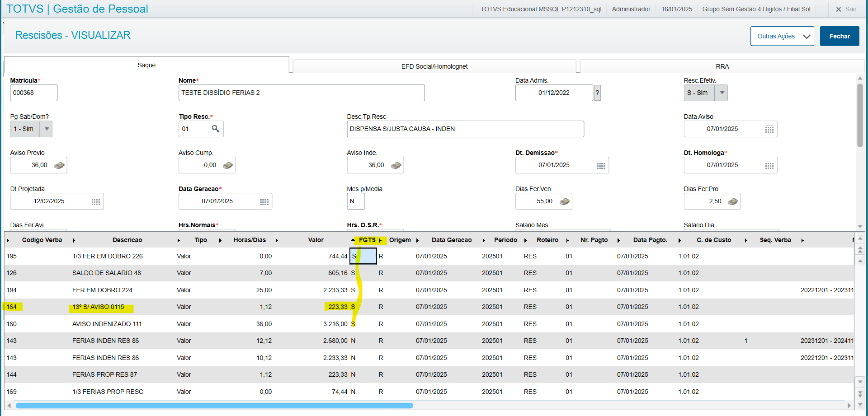Open calculator icon in Aviso Previo field
Screen dimensions: 868x416
point(59,165)
